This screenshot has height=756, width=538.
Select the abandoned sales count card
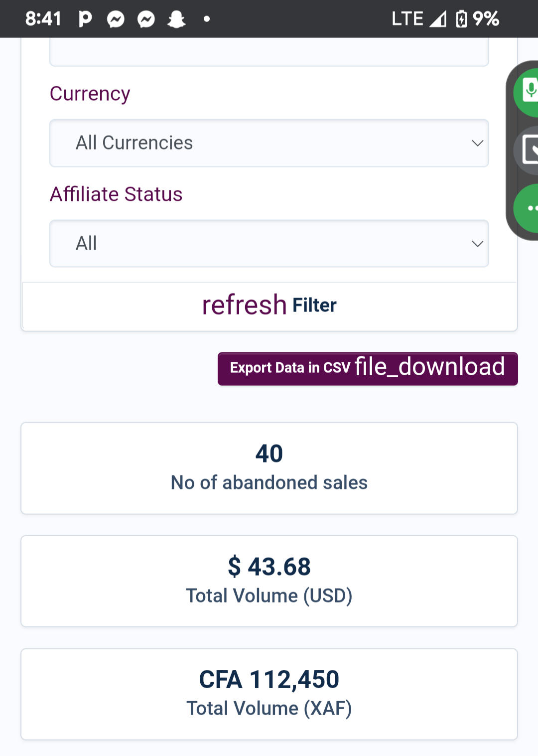269,468
